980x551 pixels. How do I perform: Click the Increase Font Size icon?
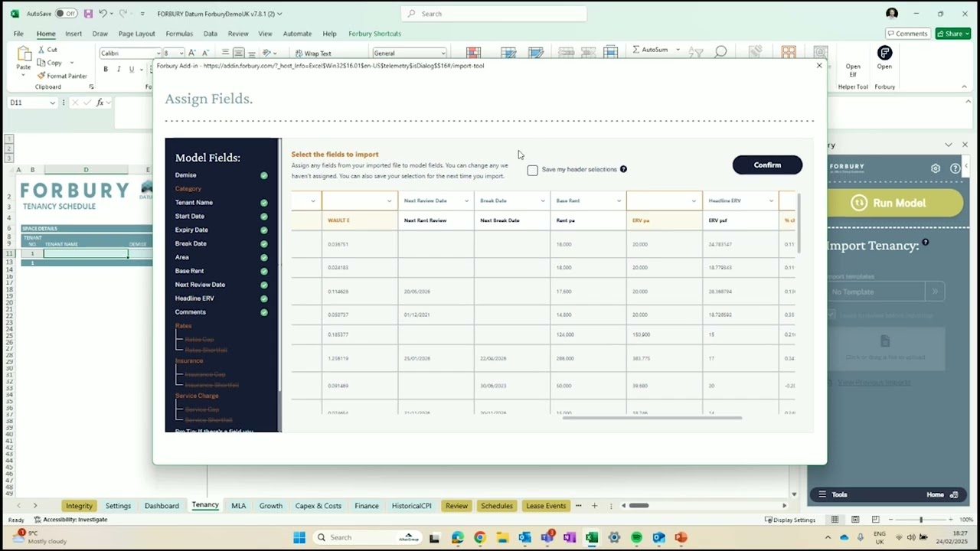(x=191, y=53)
